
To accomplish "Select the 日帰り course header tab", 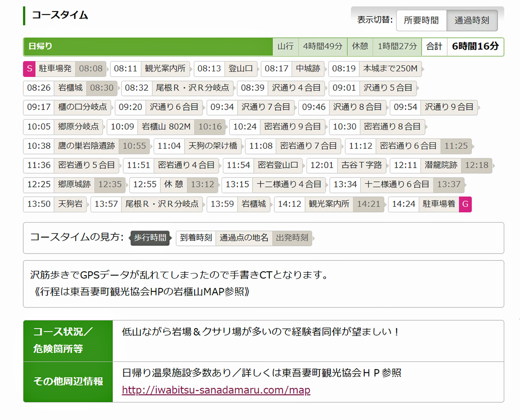I will (x=40, y=46).
